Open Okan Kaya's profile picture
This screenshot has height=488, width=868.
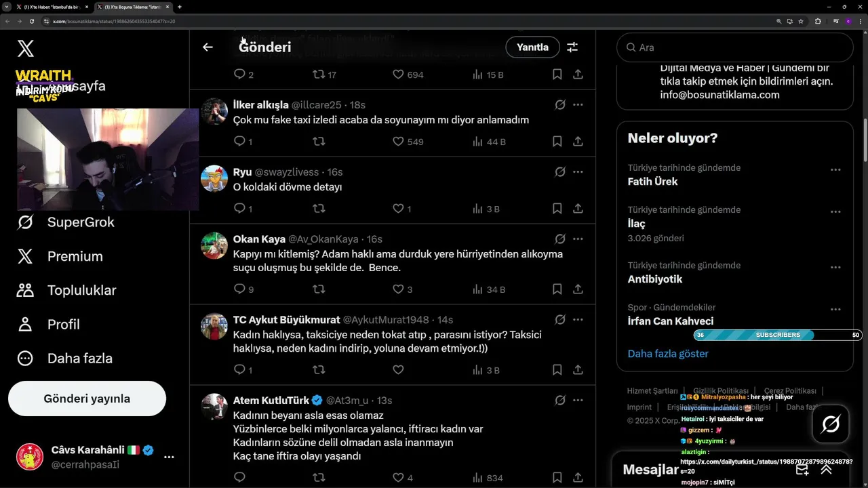pos(214,245)
